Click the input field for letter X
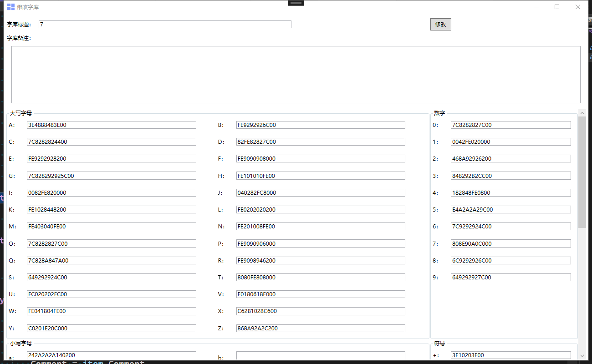Screen dimensions: 592x364 [x=321, y=311]
